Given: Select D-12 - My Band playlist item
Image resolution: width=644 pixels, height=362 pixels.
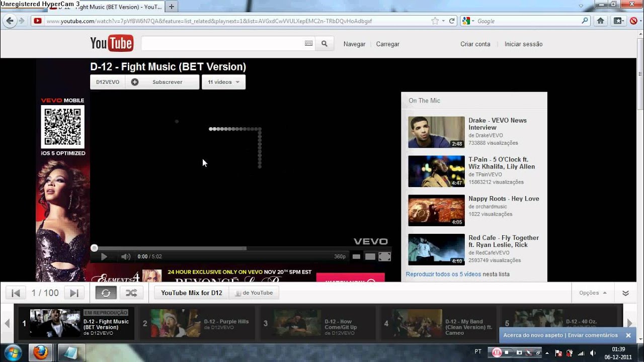Looking at the screenshot, I should 439,323.
